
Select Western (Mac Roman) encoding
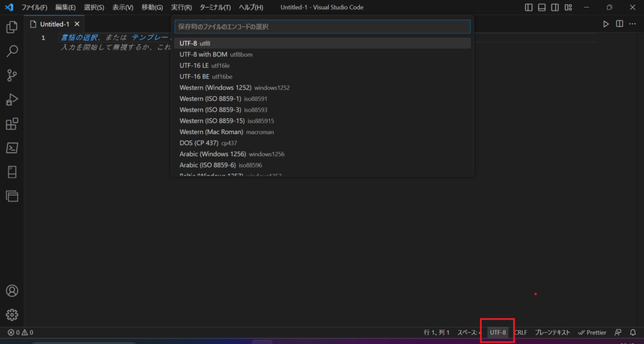[x=323, y=132]
